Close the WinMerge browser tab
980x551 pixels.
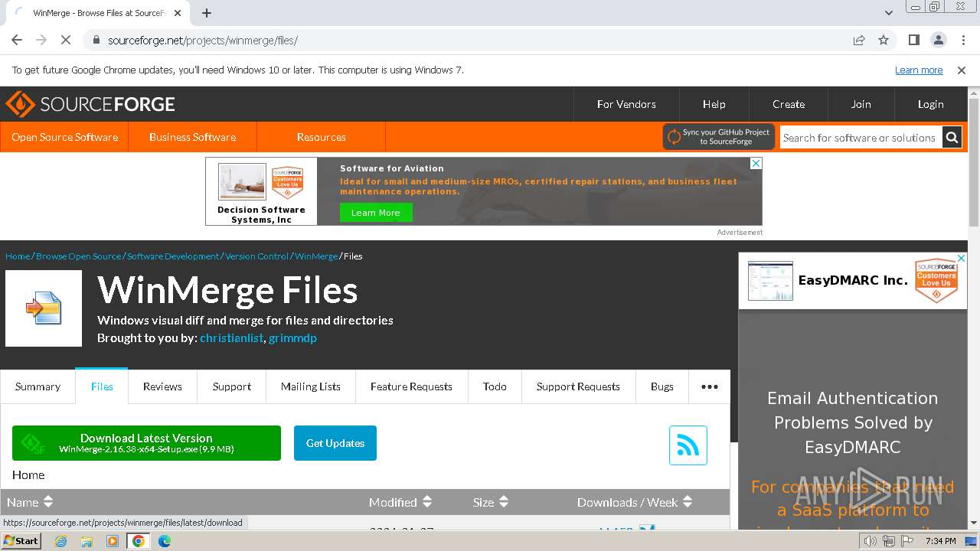[x=178, y=13]
